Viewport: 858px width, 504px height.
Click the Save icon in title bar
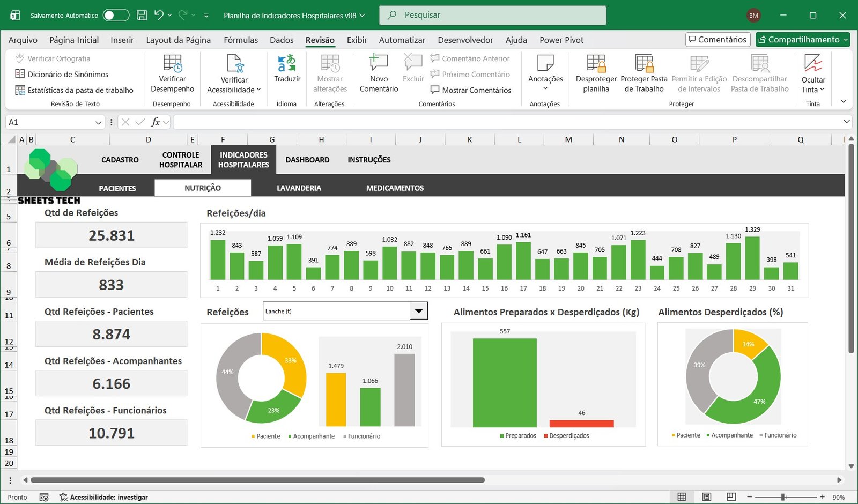coord(142,15)
